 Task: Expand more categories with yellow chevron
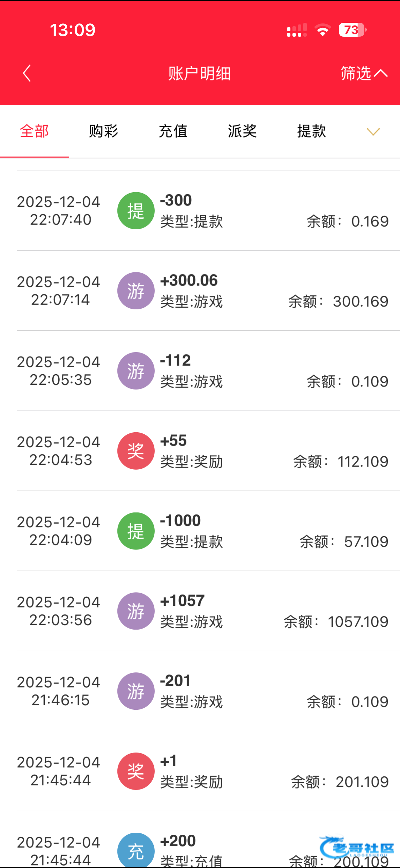coord(373,132)
